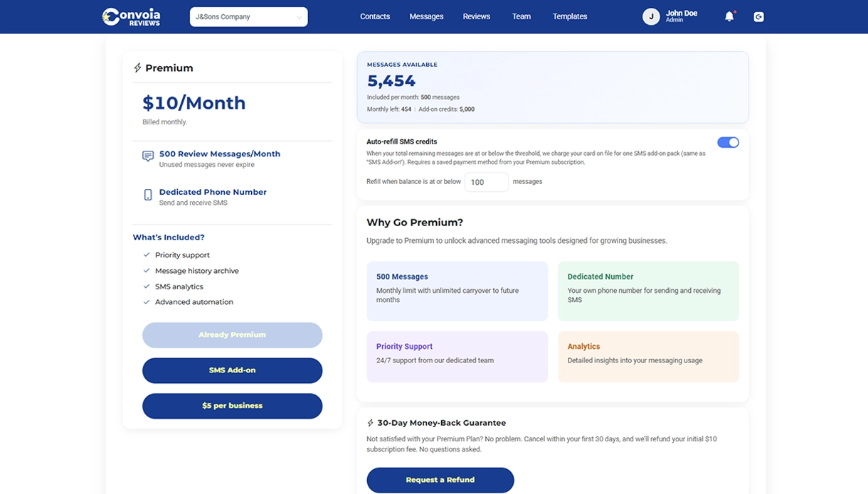Open the notifications bell
868x494 pixels.
click(x=729, y=16)
